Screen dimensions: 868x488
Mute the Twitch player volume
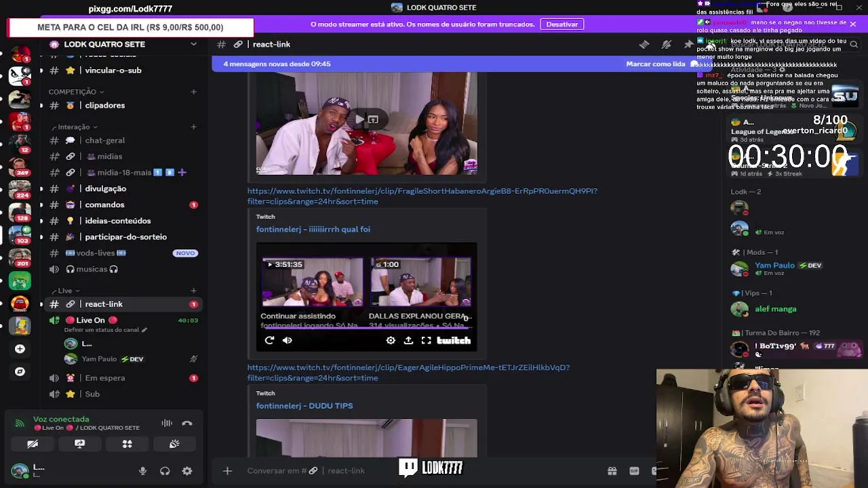pos(287,341)
